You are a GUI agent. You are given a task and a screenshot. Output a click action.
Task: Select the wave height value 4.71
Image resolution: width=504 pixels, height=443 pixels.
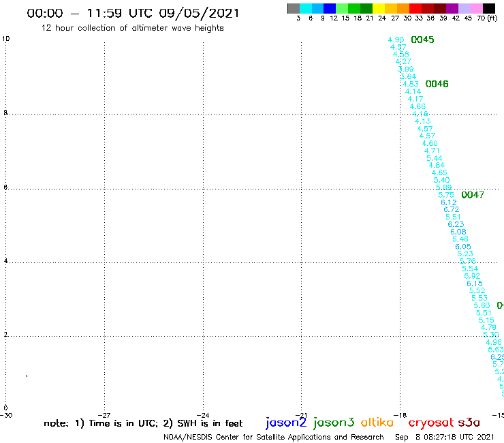click(x=432, y=151)
